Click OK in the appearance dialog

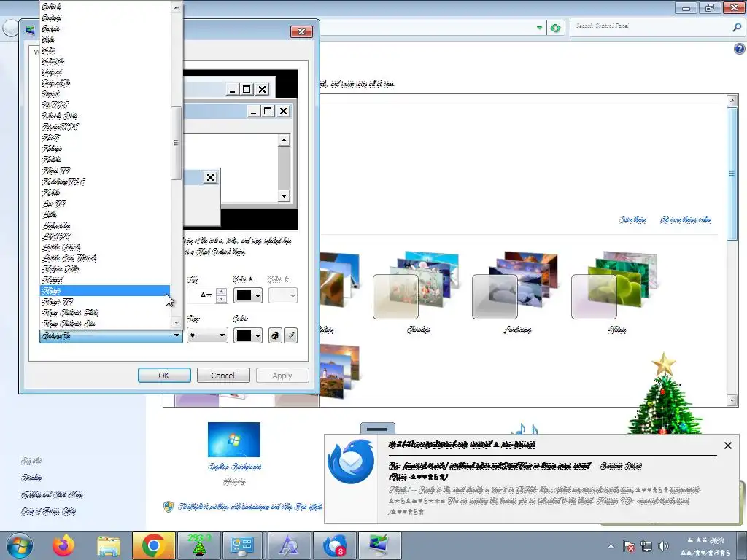click(x=164, y=376)
